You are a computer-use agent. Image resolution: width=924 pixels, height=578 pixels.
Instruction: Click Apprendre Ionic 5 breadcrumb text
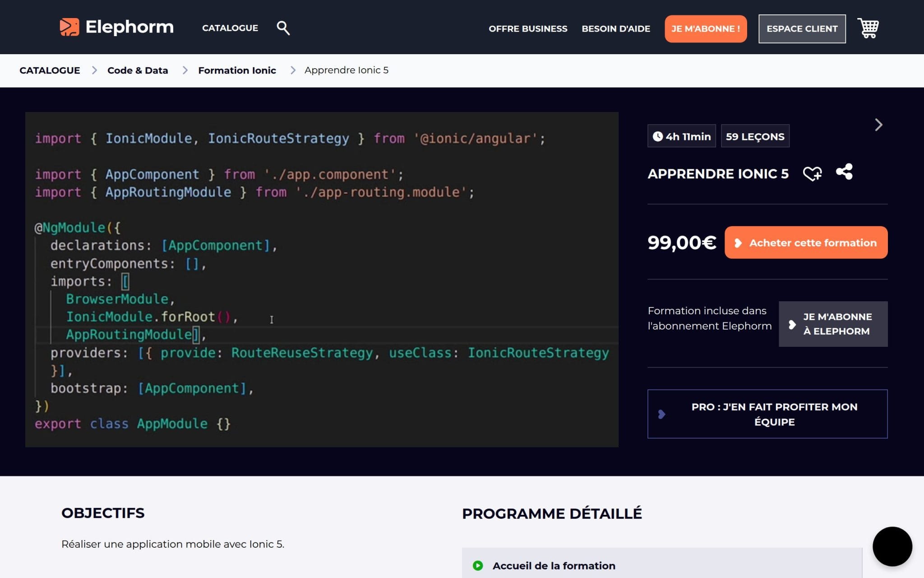pyautogui.click(x=346, y=70)
